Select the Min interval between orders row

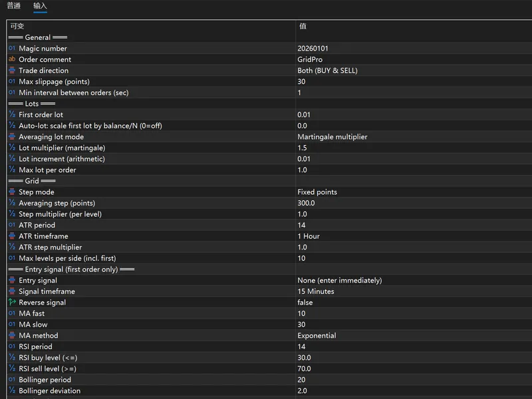[x=269, y=92]
